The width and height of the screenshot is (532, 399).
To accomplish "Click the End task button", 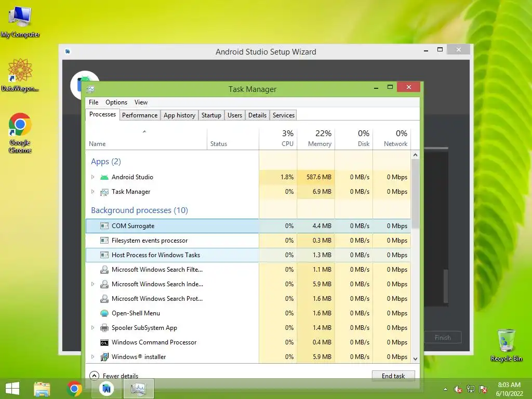I will tap(393, 376).
